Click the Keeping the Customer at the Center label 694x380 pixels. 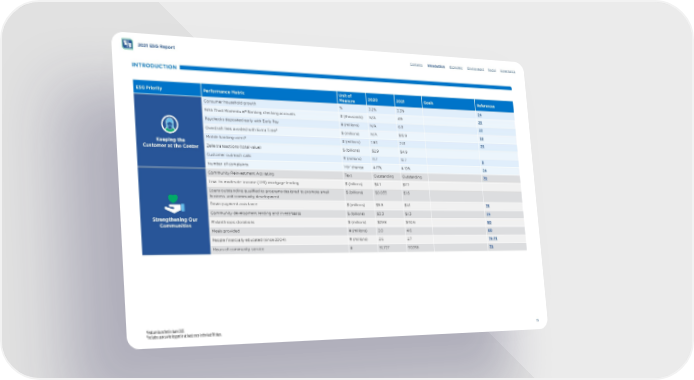(x=170, y=142)
